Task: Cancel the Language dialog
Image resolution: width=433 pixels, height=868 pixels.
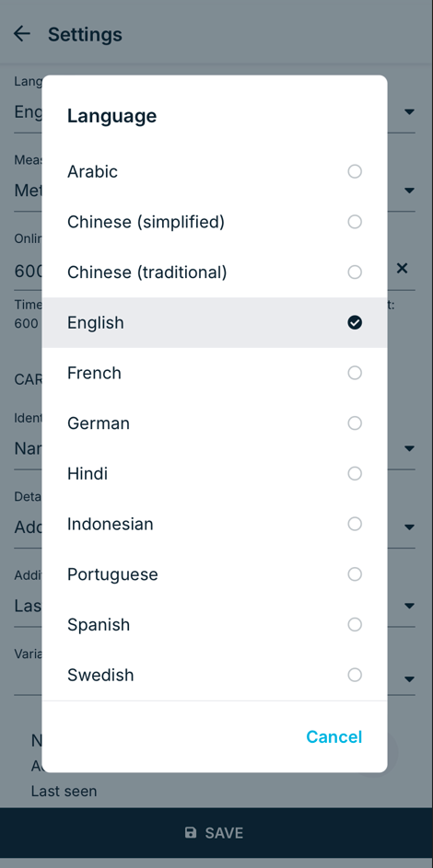Action: click(x=334, y=736)
